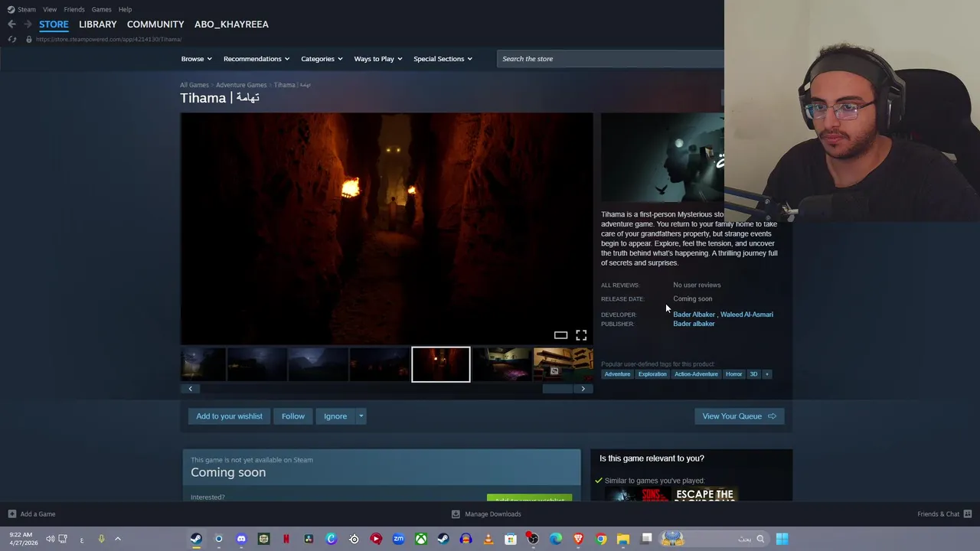The width and height of the screenshot is (980, 551).
Task: Open Microsoft Store from the taskbar
Action: click(511, 539)
